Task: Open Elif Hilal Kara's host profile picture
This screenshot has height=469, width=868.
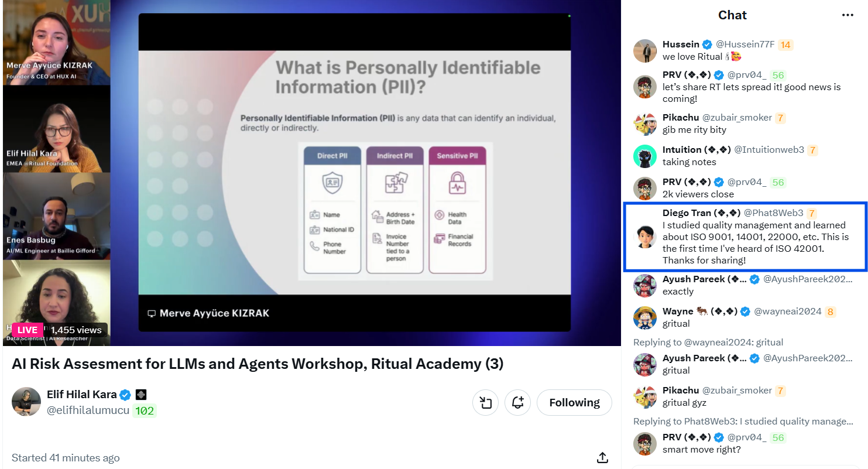Action: [26, 402]
